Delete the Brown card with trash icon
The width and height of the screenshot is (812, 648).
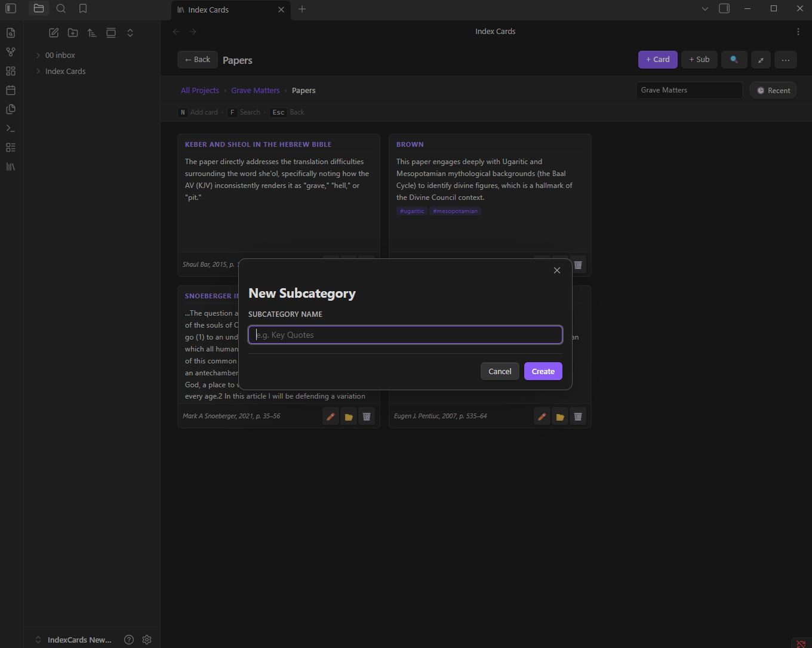(578, 265)
